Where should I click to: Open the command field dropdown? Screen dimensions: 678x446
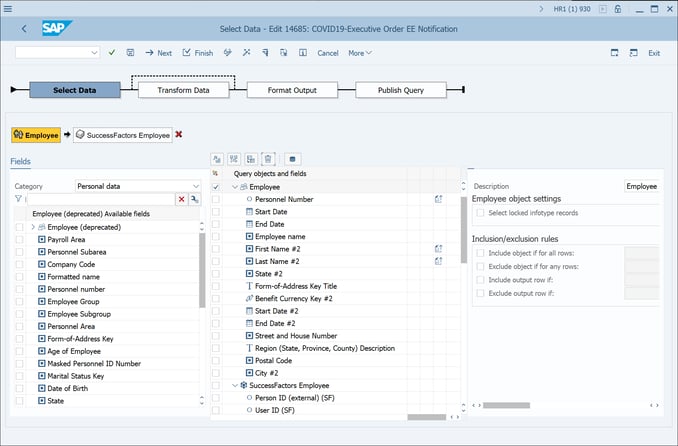94,53
